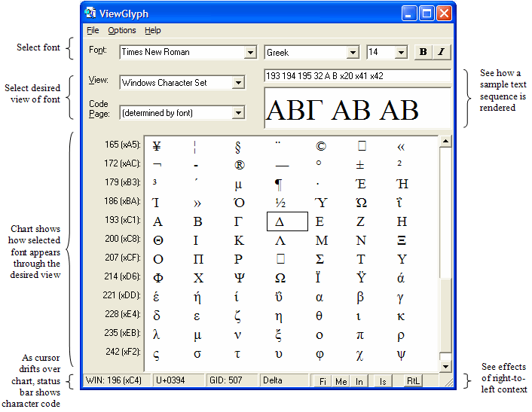The width and height of the screenshot is (532, 412).
Task: Toggle the Italic style button
Action: tap(442, 52)
